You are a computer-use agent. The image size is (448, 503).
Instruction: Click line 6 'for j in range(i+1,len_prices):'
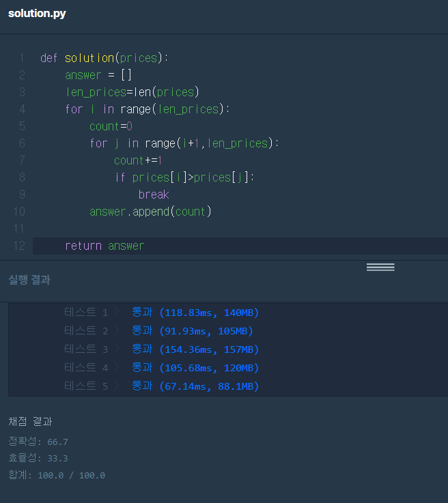[x=184, y=143]
